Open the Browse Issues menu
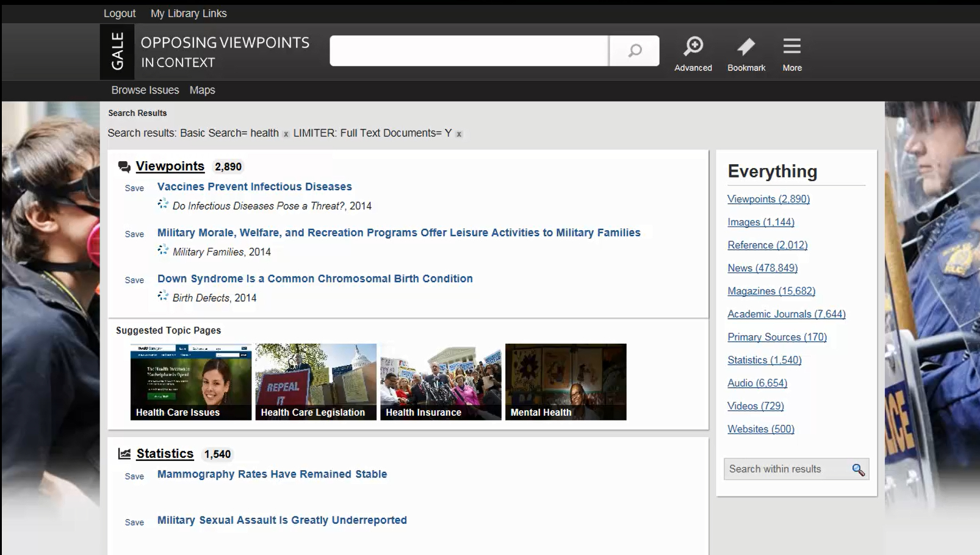This screenshot has width=980, height=555. click(145, 90)
